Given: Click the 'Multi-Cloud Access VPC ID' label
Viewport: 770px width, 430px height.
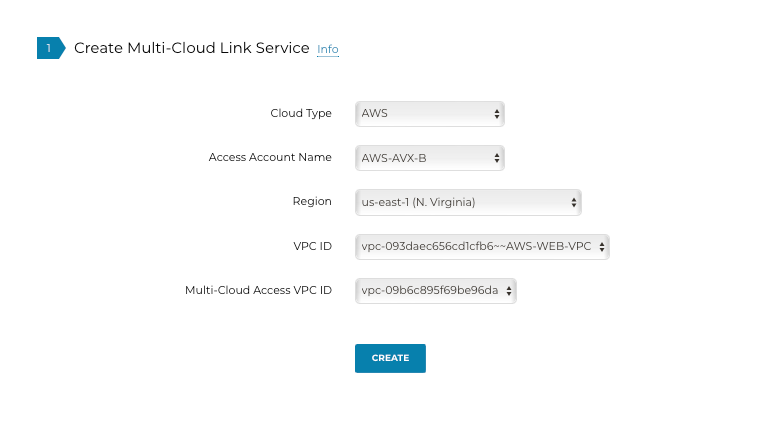Looking at the screenshot, I should [x=258, y=290].
